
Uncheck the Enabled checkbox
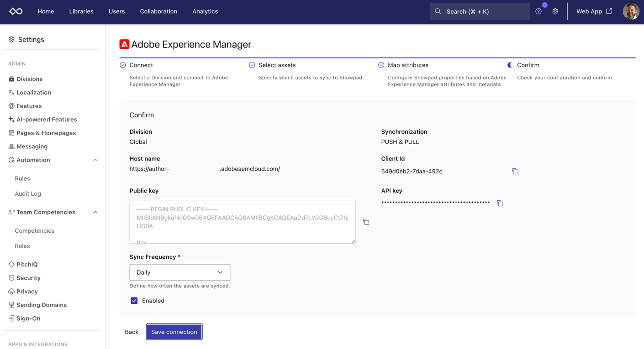point(134,301)
